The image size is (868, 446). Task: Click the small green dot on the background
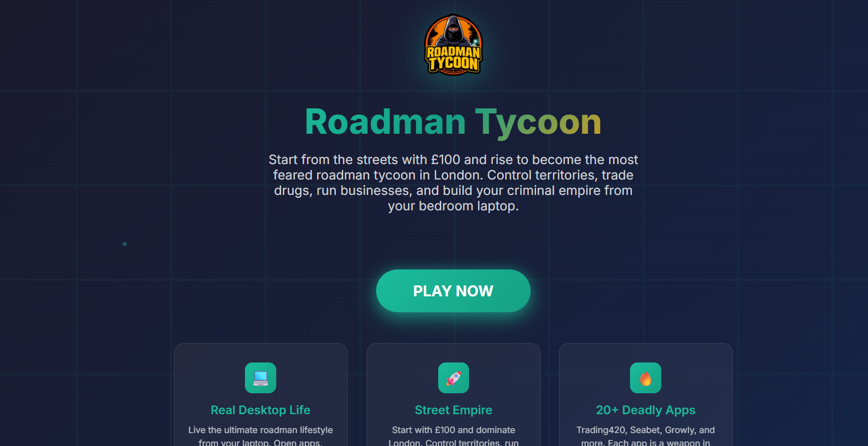click(x=125, y=244)
